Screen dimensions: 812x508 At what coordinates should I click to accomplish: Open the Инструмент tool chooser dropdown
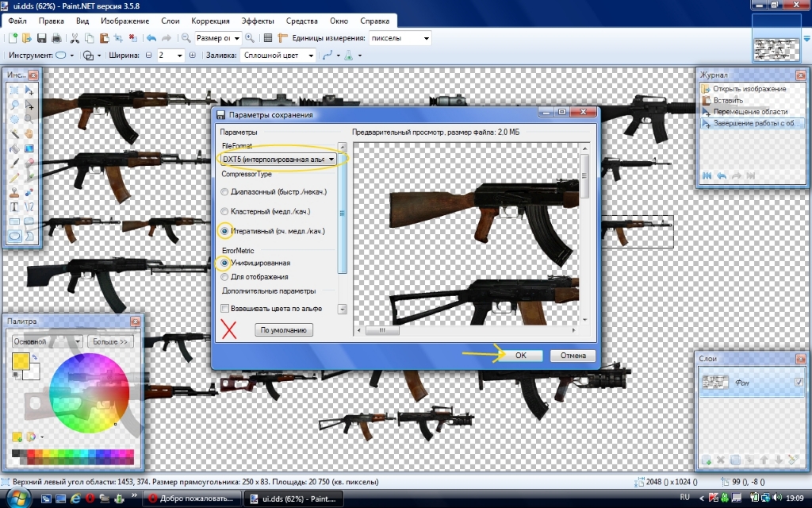[x=65, y=55]
